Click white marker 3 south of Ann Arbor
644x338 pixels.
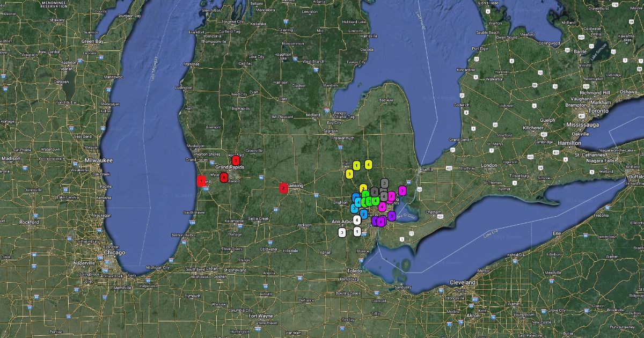click(342, 232)
